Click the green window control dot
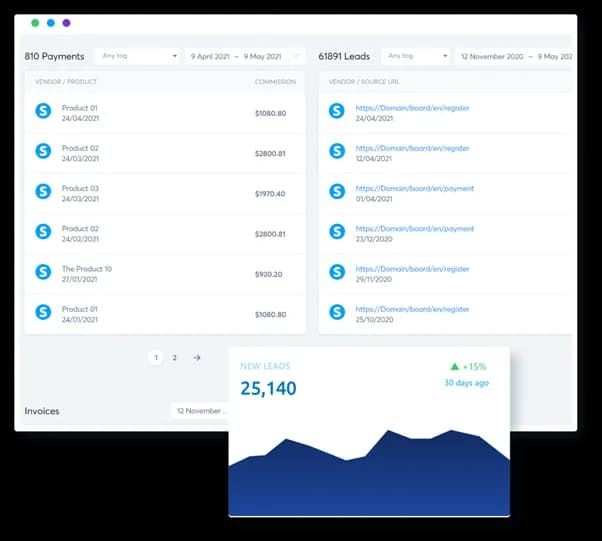Screen dimensions: 602x541 click(35, 23)
